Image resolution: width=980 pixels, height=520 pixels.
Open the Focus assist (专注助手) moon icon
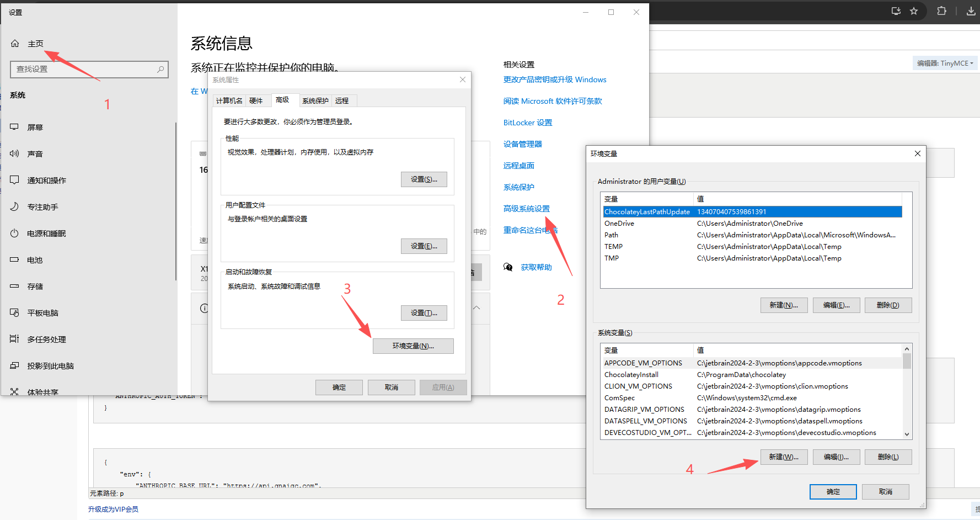pyautogui.click(x=14, y=206)
